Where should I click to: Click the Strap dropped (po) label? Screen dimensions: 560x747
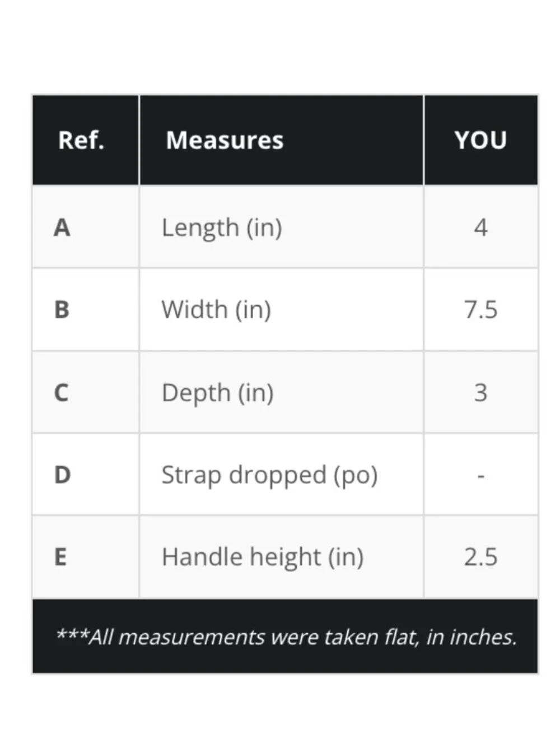pyautogui.click(x=269, y=475)
